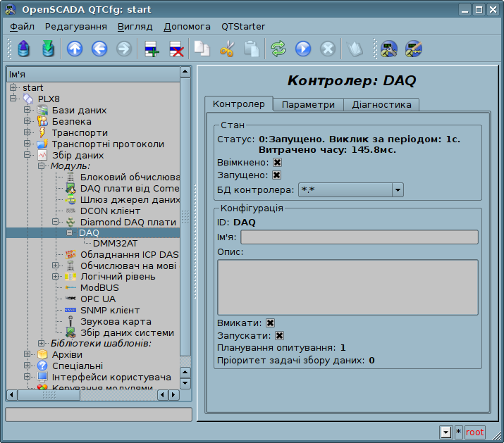The image size is (504, 443).
Task: Refresh the page with green arrows icon
Action: click(278, 49)
